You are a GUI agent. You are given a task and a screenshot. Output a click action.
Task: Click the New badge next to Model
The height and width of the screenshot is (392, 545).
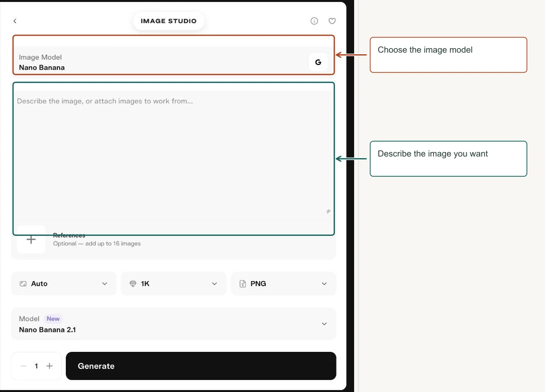53,319
